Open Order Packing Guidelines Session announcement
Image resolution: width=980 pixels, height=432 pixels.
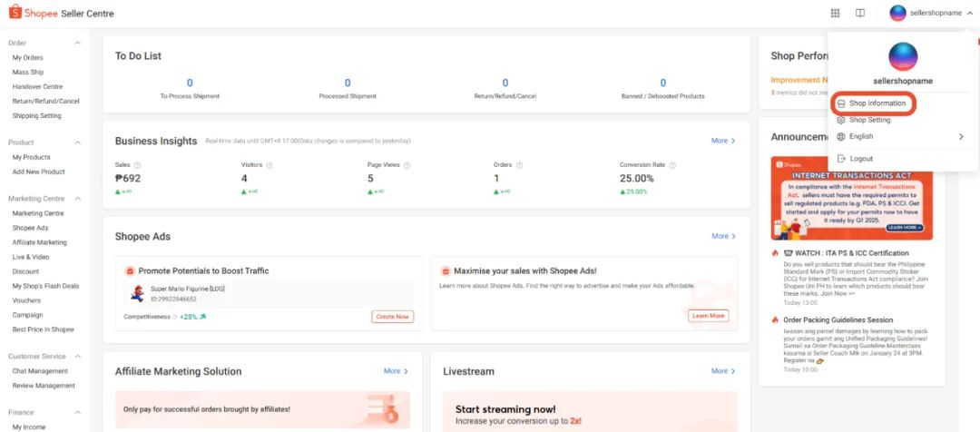point(838,319)
